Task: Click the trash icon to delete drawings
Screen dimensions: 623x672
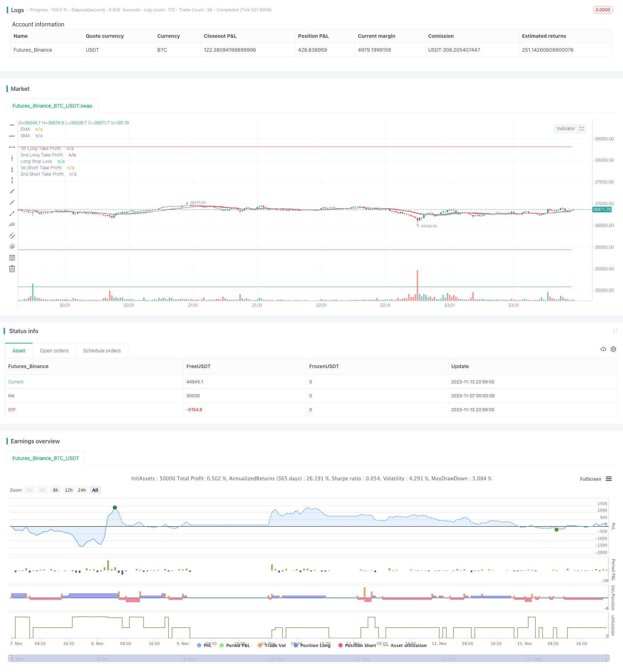Action: 12,269
